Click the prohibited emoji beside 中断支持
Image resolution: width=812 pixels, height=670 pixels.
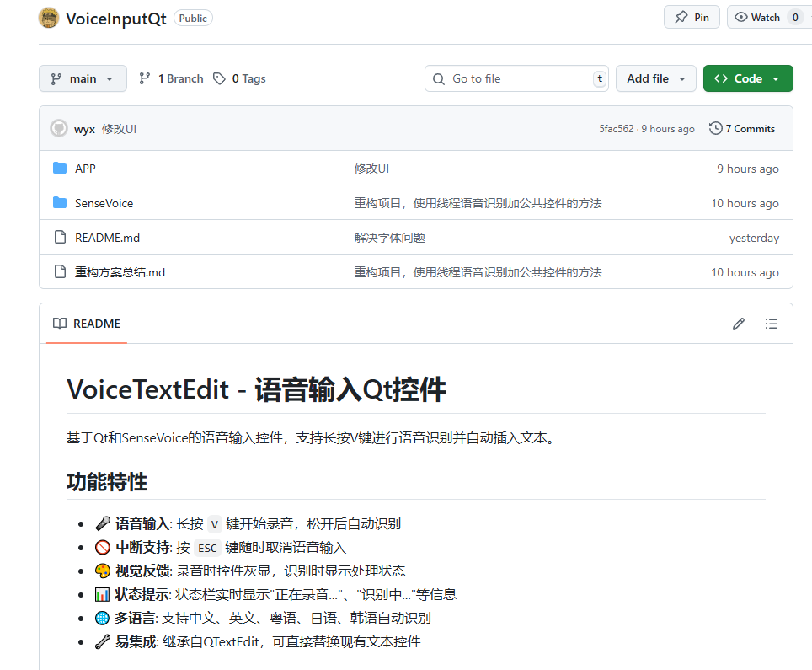103,547
